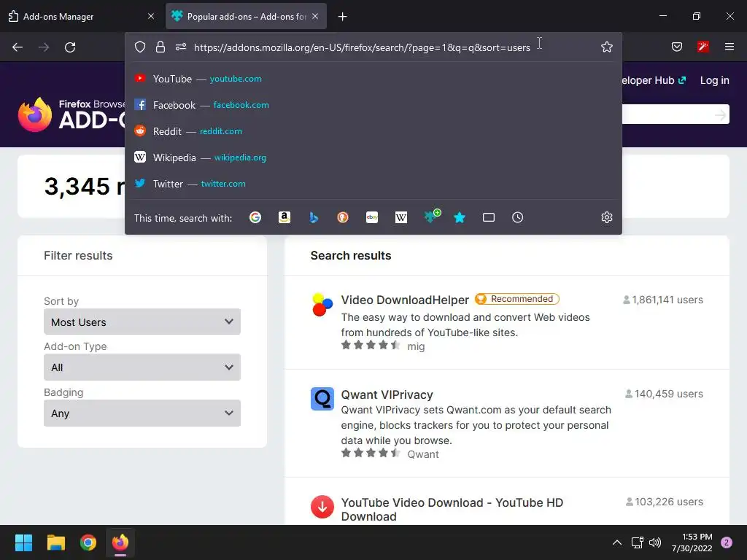Search with DuckDuckGo this time
The image size is (747, 560).
[x=343, y=217]
